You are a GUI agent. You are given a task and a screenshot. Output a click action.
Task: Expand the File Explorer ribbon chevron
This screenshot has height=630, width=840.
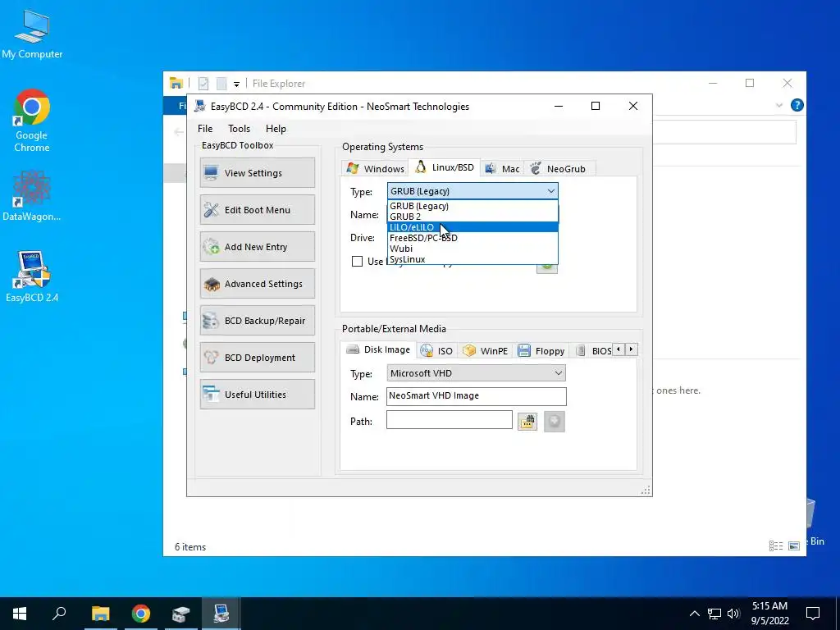click(779, 106)
